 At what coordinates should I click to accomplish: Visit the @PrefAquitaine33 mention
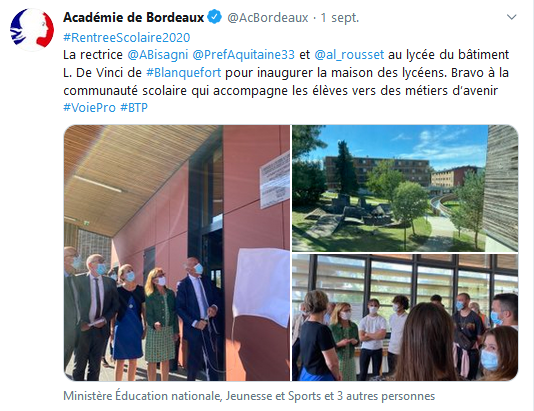[x=244, y=55]
